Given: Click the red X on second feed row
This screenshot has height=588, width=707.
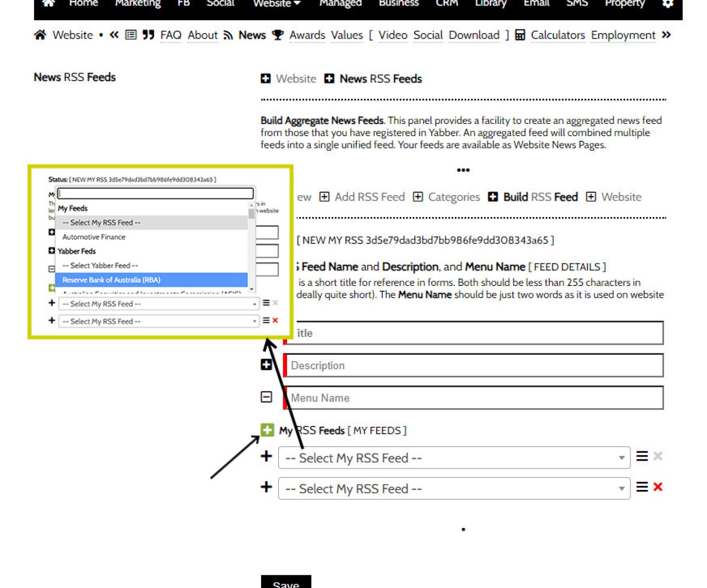Looking at the screenshot, I should click(x=658, y=487).
